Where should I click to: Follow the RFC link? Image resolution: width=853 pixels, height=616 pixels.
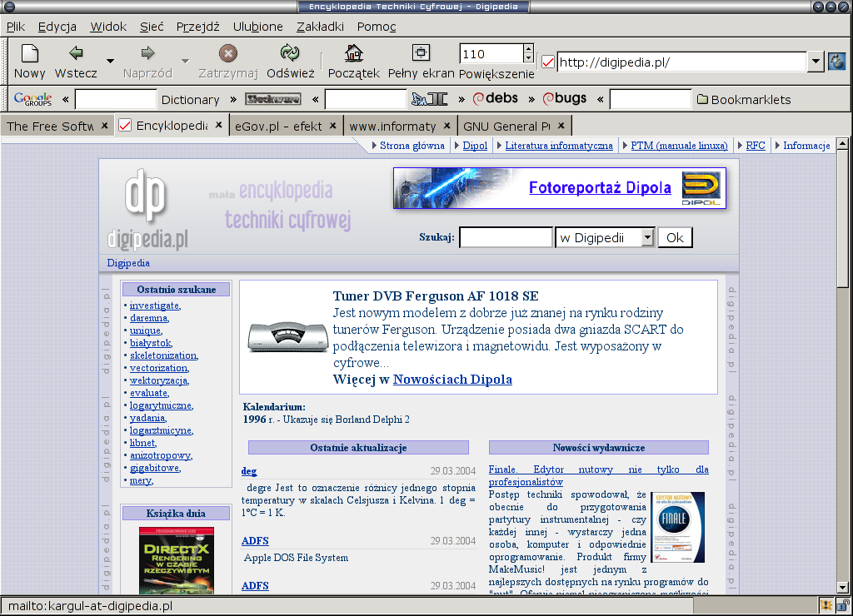pos(755,146)
